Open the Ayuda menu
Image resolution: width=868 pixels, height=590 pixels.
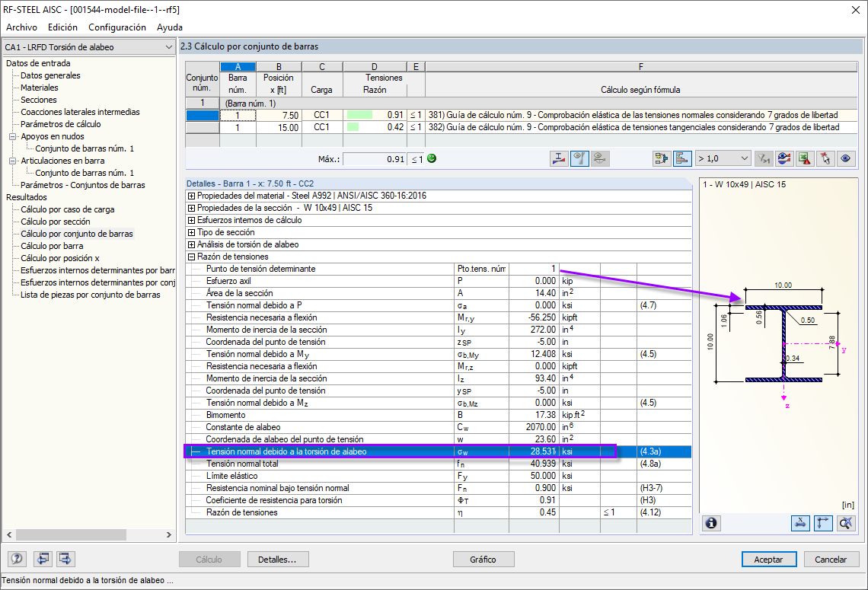(x=169, y=27)
